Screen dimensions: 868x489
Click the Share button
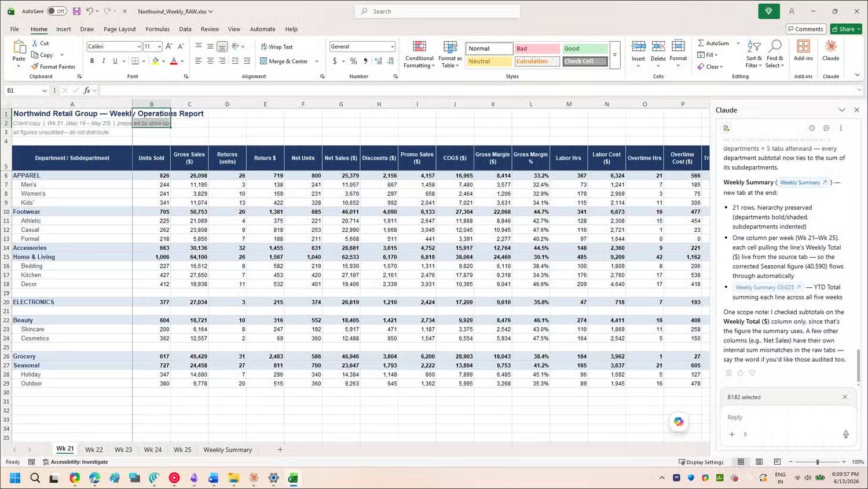point(846,29)
